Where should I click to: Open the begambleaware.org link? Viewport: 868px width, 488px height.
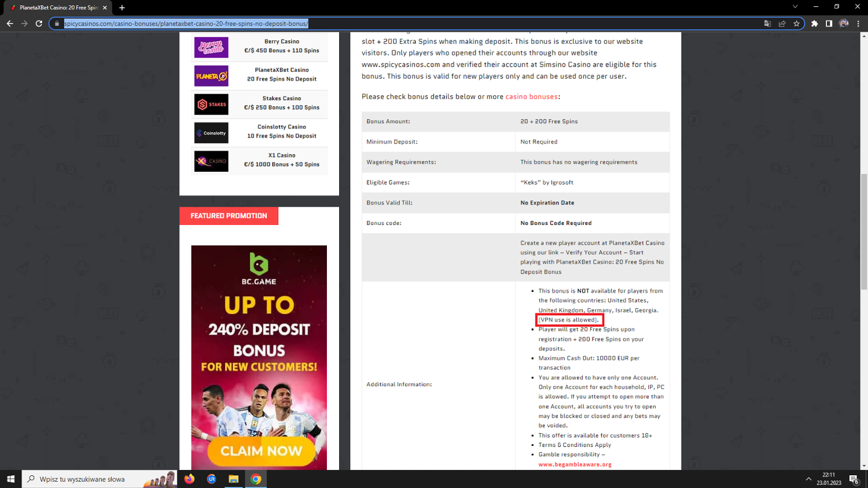pos(575,464)
